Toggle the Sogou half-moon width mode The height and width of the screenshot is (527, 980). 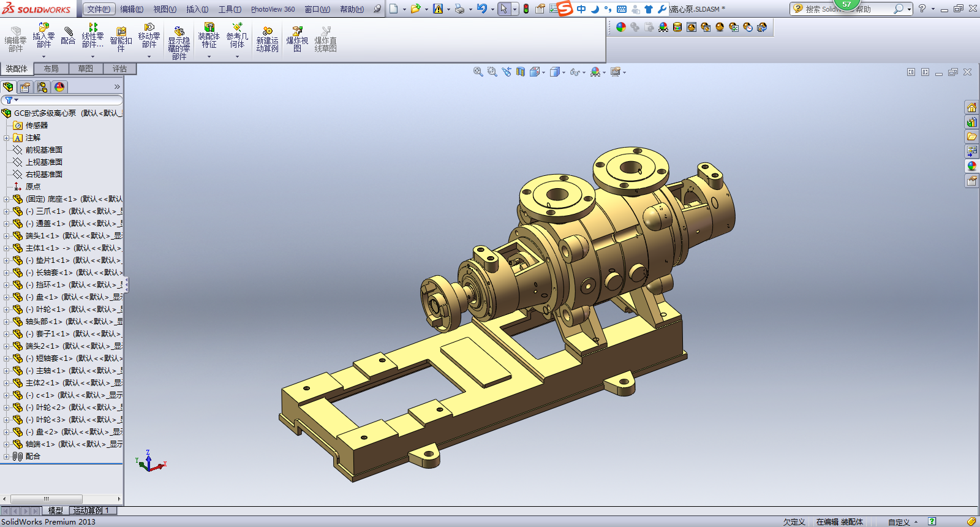click(595, 9)
